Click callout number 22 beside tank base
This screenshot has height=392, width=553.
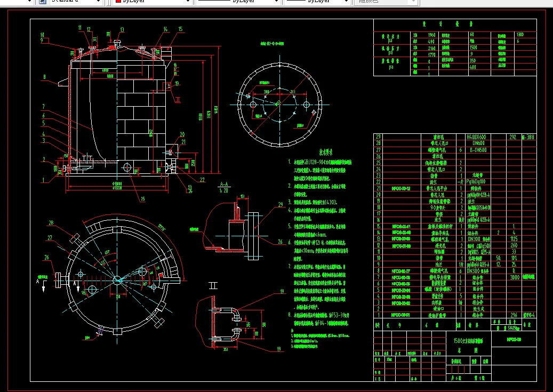(202, 180)
